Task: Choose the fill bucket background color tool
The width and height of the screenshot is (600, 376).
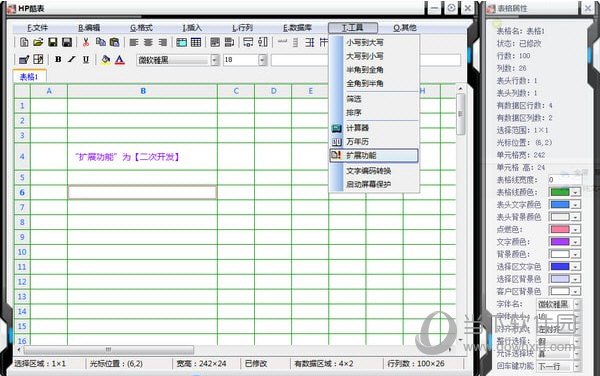Action: click(x=105, y=60)
